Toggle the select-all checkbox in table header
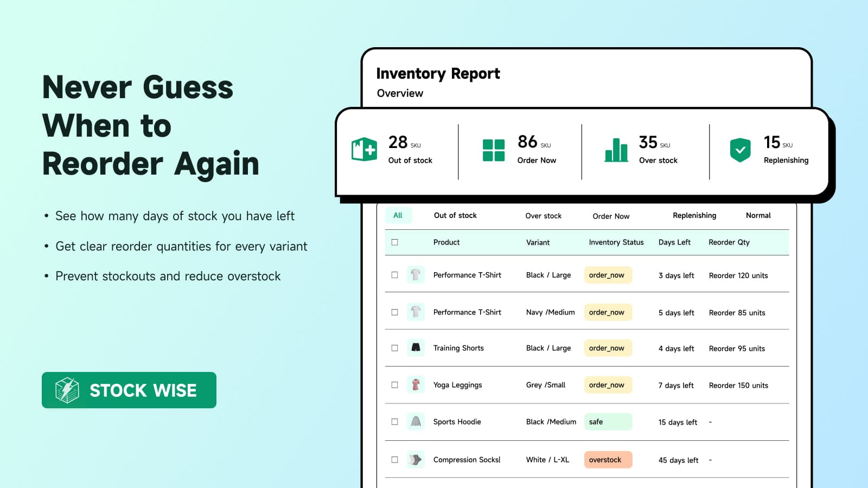Image resolution: width=868 pixels, height=488 pixels. pos(394,242)
